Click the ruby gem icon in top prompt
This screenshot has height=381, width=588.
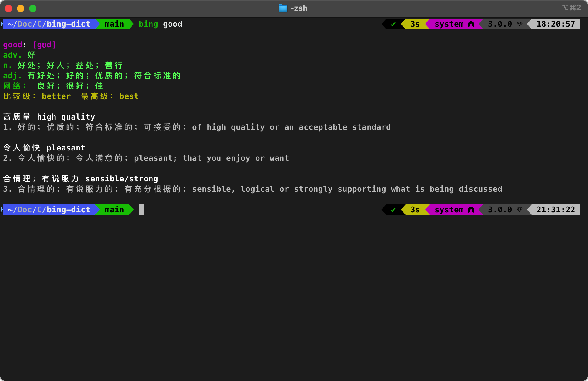520,24
